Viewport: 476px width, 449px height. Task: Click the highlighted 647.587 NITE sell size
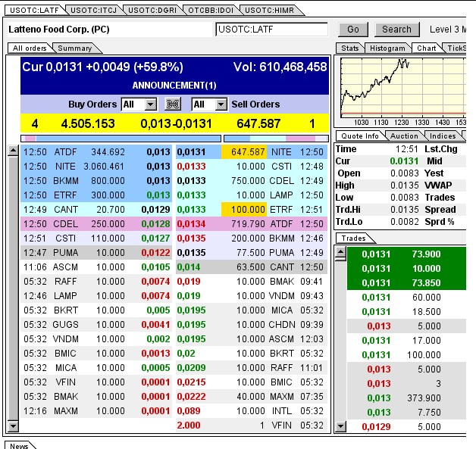[x=244, y=152]
